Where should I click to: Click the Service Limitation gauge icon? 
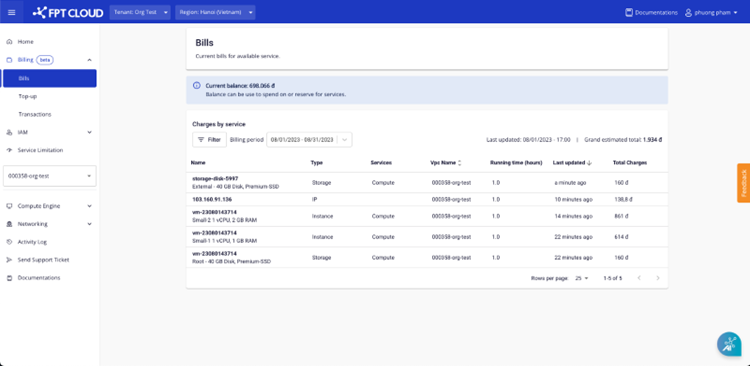9,150
